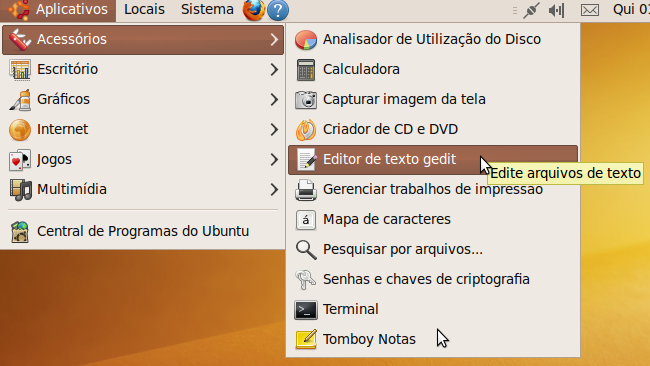Click the screenshot camera icon
The image size is (650, 366).
(306, 100)
